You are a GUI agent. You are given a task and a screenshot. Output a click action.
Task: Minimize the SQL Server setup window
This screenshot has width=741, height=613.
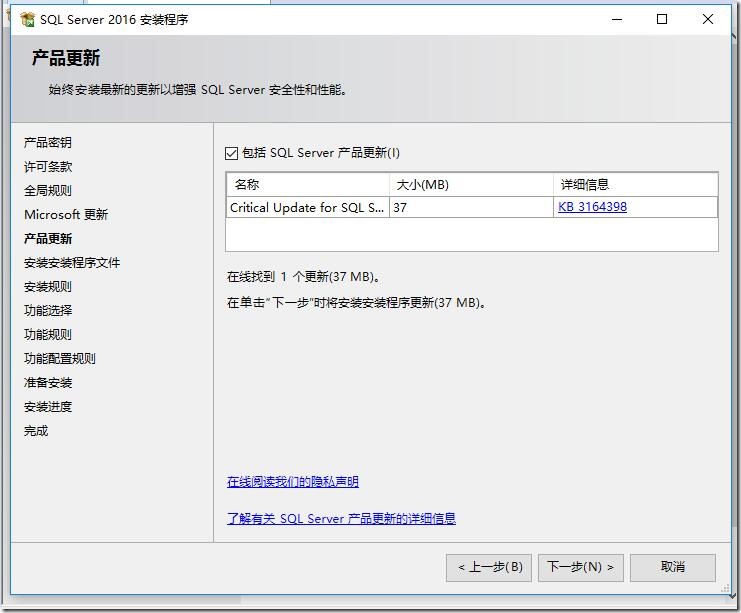click(616, 19)
